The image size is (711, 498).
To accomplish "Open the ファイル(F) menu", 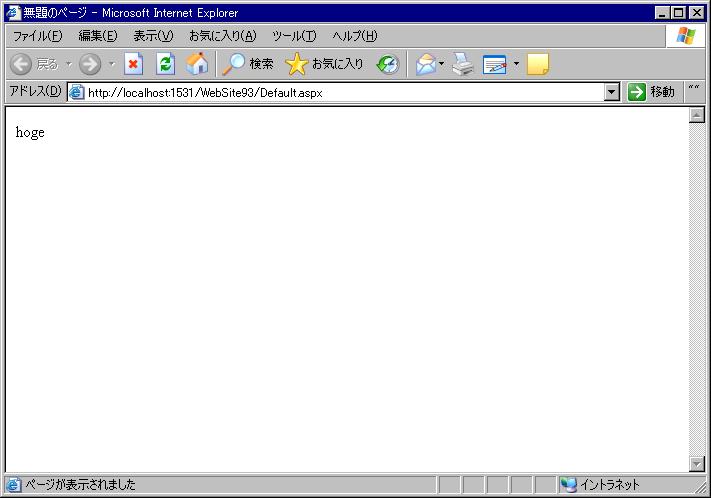I will pyautogui.click(x=37, y=36).
